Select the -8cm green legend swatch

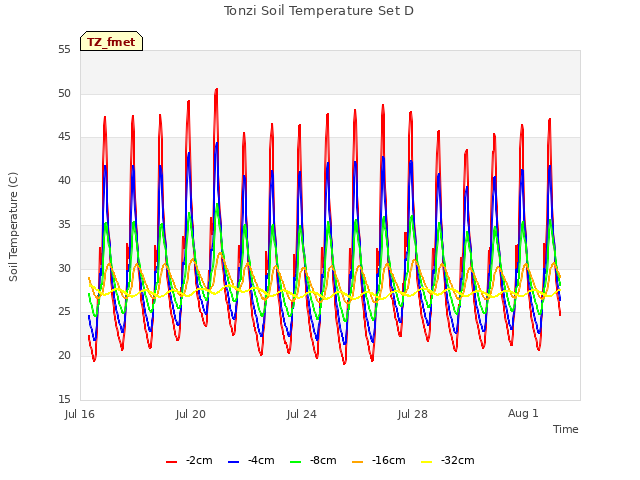coord(296,462)
